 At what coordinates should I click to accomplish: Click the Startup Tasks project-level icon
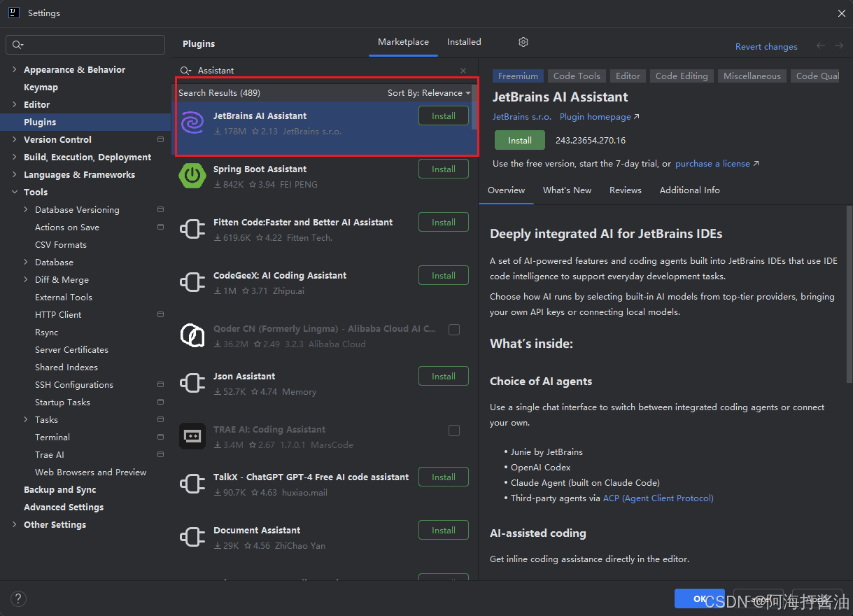point(160,402)
